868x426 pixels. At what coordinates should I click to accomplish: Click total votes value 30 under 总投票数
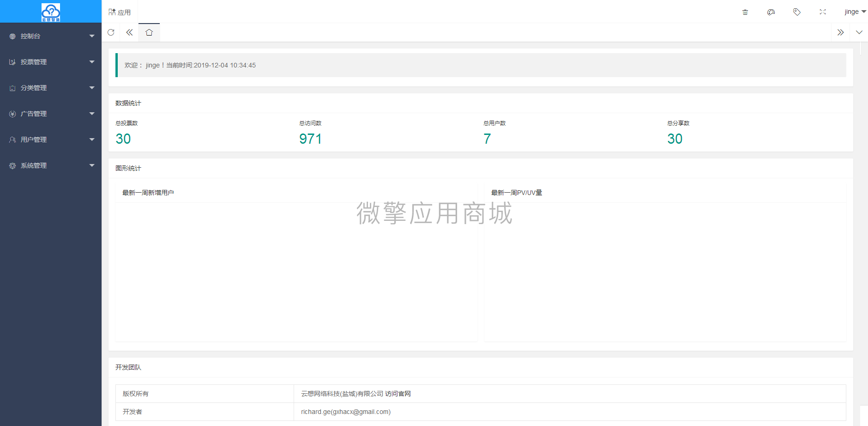coord(123,139)
